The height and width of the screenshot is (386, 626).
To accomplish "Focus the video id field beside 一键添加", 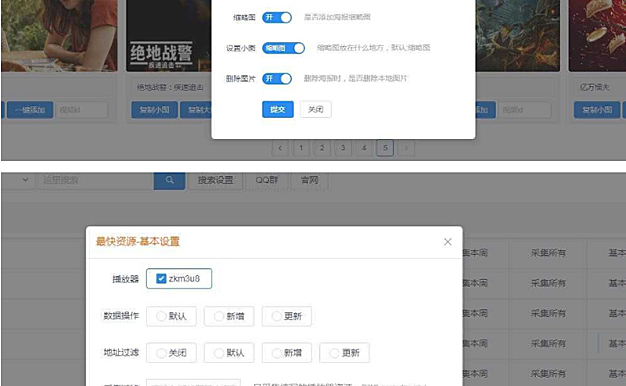I will point(82,110).
